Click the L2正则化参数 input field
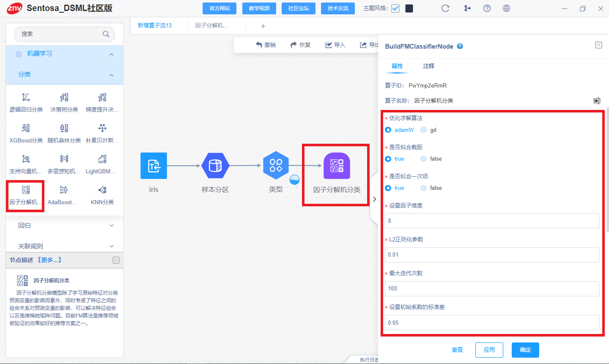609x364 pixels. click(x=492, y=255)
